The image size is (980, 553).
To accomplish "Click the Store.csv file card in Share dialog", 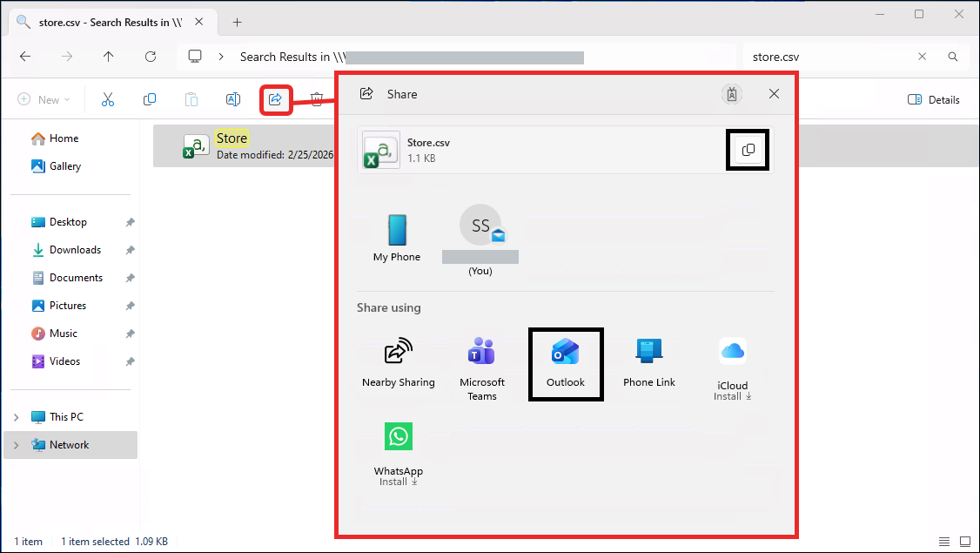I will pyautogui.click(x=566, y=150).
